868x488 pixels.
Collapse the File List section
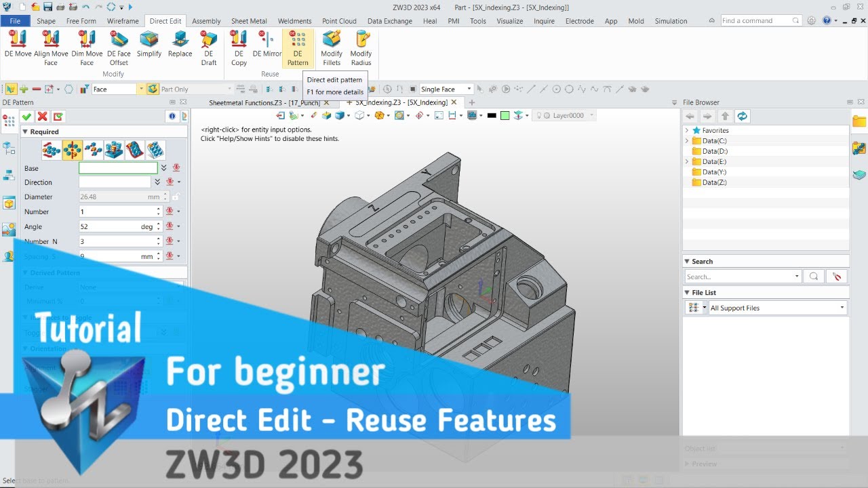click(x=687, y=292)
